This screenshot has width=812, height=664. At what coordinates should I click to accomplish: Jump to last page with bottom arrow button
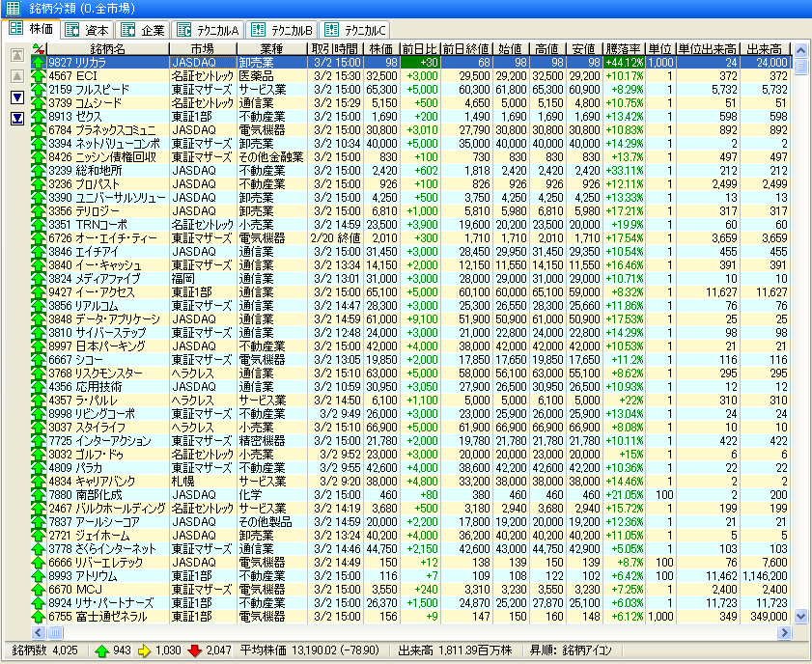16,119
